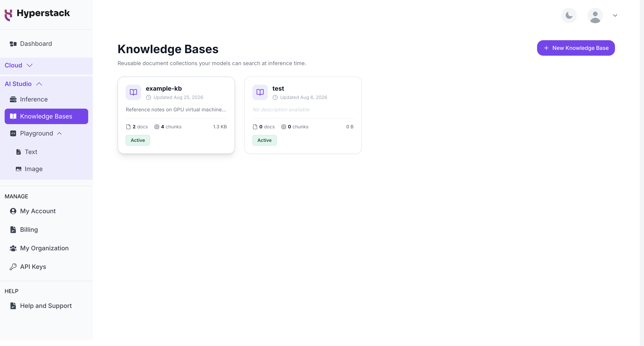This screenshot has height=346, width=644.
Task: Click the Hyperstack logo icon
Action: tap(8, 15)
